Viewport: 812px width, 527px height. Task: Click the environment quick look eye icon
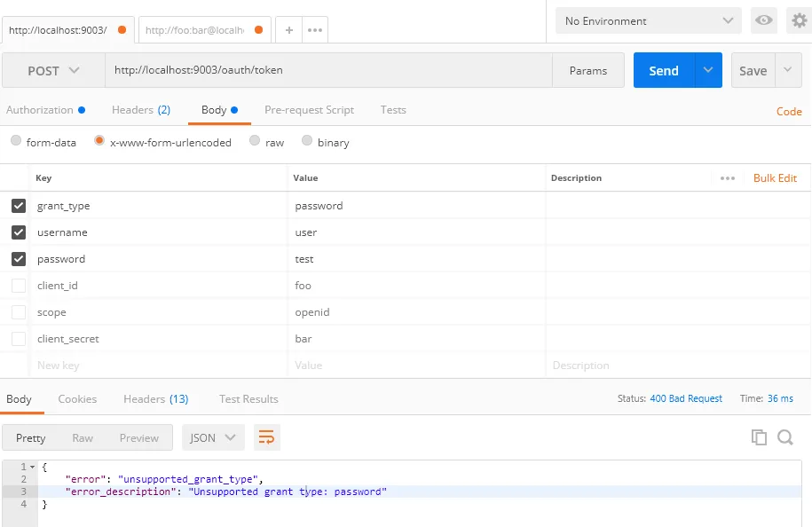pos(764,20)
